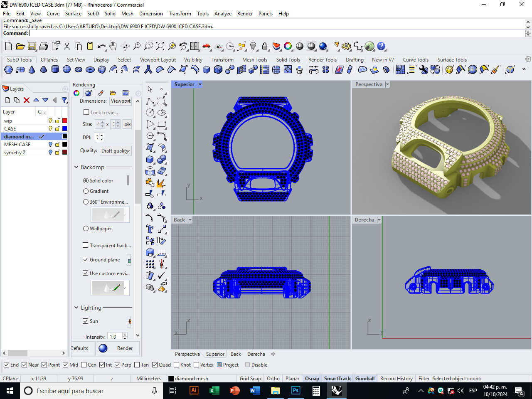
Task: Open the Superior viewport title dropdown arrow
Action: pos(200,84)
